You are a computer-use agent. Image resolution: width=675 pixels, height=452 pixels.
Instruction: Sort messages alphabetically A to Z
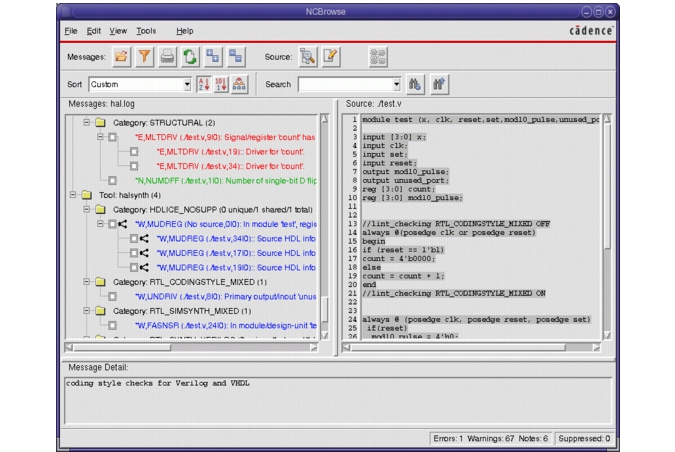click(x=204, y=84)
